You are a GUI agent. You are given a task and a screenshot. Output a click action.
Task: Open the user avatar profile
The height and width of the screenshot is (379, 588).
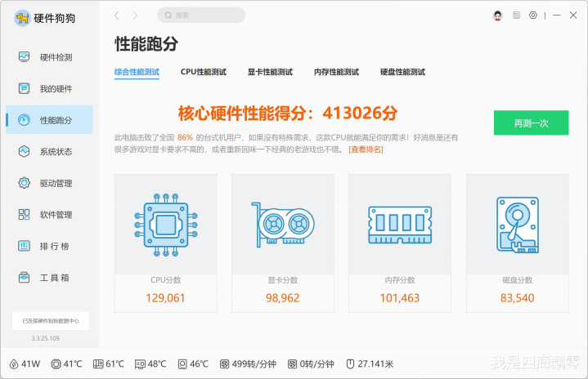click(x=497, y=16)
